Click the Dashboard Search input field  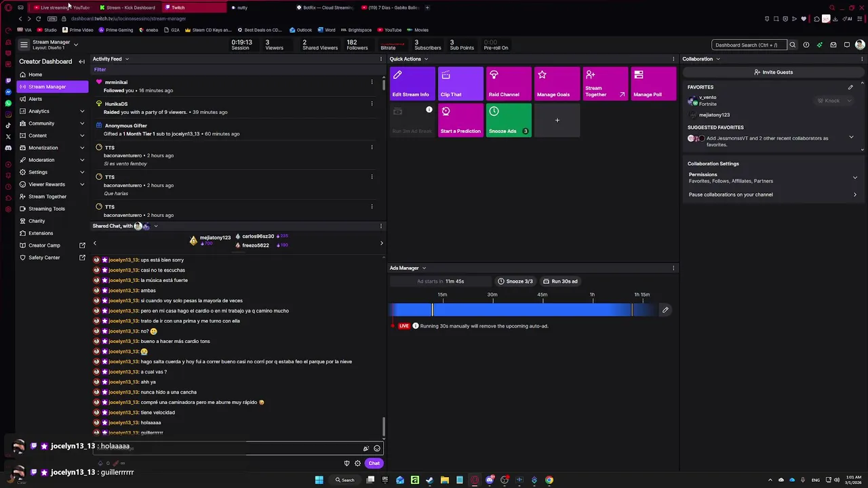click(749, 45)
